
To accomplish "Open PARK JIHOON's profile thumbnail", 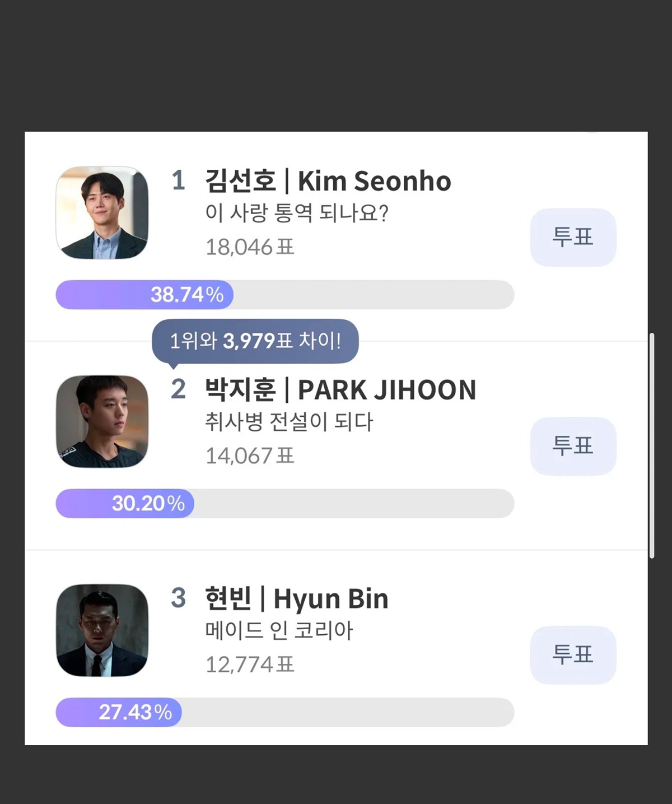I will (102, 421).
